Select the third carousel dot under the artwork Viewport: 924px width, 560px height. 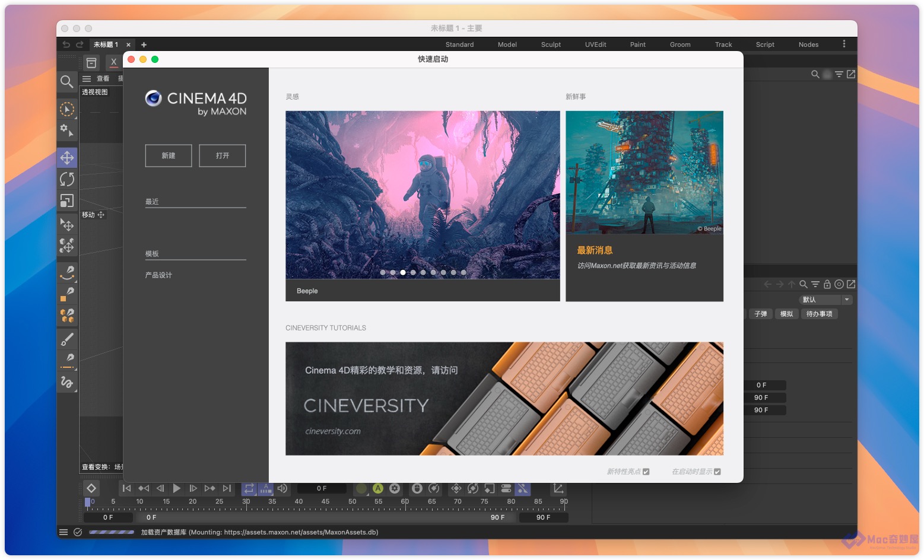[x=403, y=273]
